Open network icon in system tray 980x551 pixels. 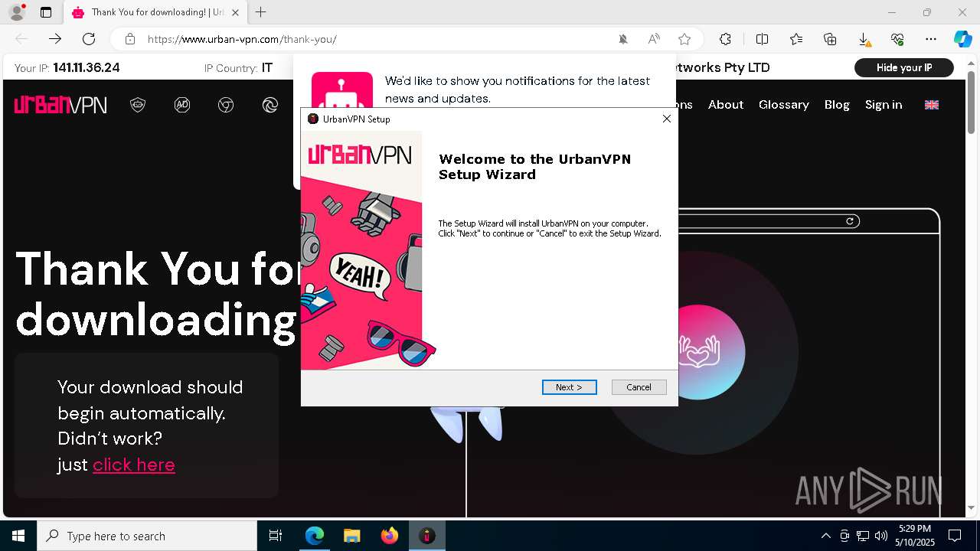[x=863, y=536]
